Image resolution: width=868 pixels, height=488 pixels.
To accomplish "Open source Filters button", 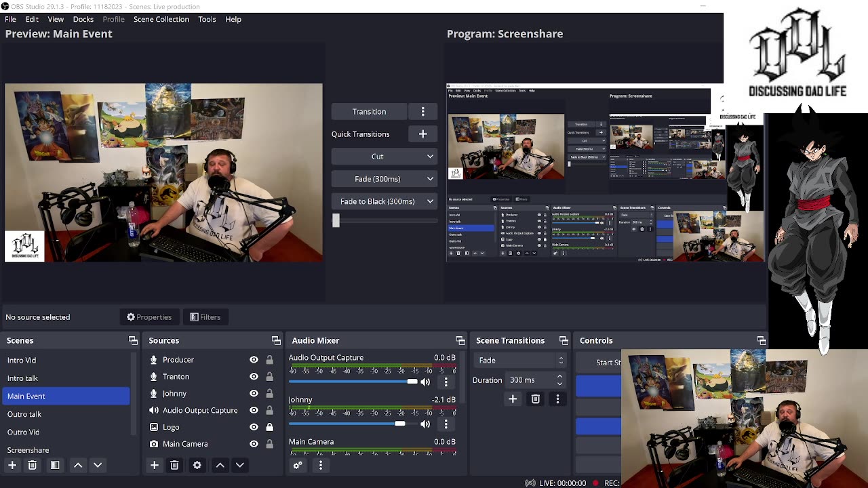I will (205, 317).
